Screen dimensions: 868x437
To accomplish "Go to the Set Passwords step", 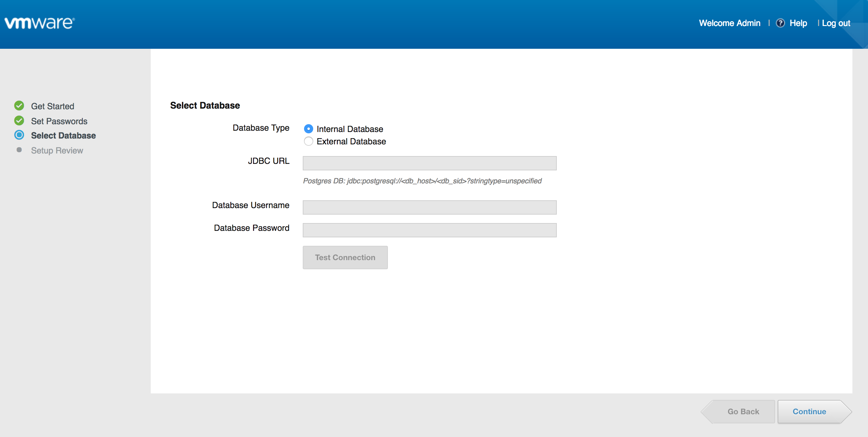I will point(59,121).
